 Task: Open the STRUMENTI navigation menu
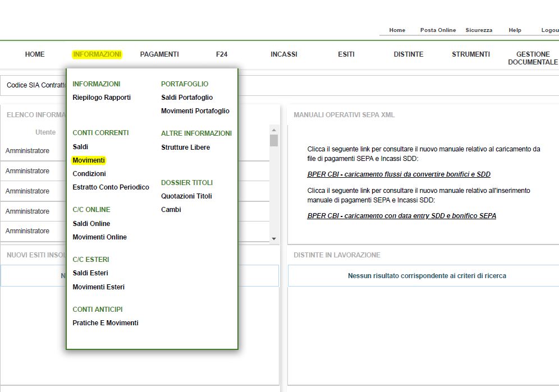[x=471, y=54]
